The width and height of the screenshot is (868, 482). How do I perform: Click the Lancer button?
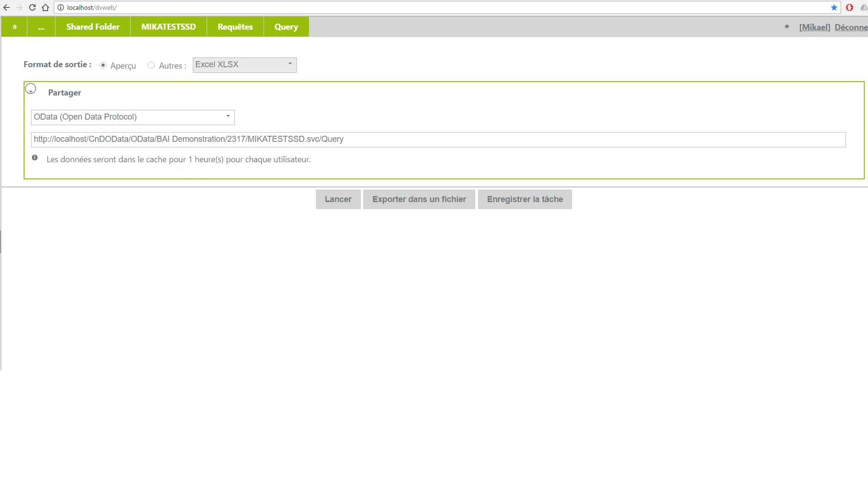pyautogui.click(x=338, y=199)
